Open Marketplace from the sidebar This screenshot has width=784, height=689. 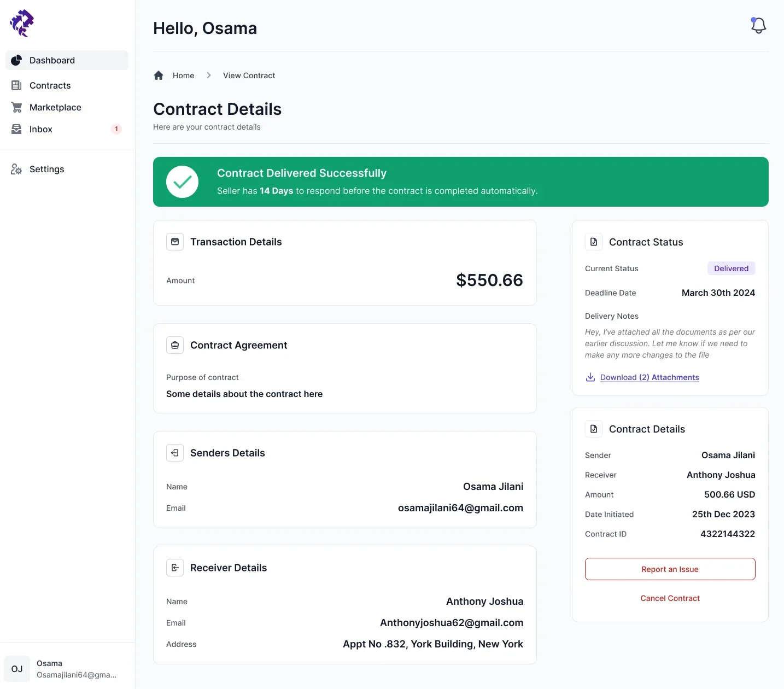67,107
